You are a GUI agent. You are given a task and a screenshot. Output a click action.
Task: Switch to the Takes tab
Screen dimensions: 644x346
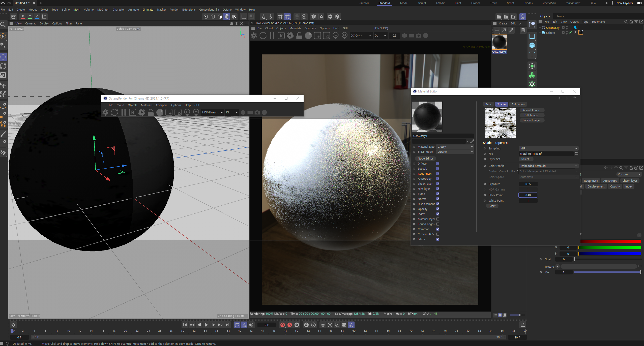click(560, 16)
